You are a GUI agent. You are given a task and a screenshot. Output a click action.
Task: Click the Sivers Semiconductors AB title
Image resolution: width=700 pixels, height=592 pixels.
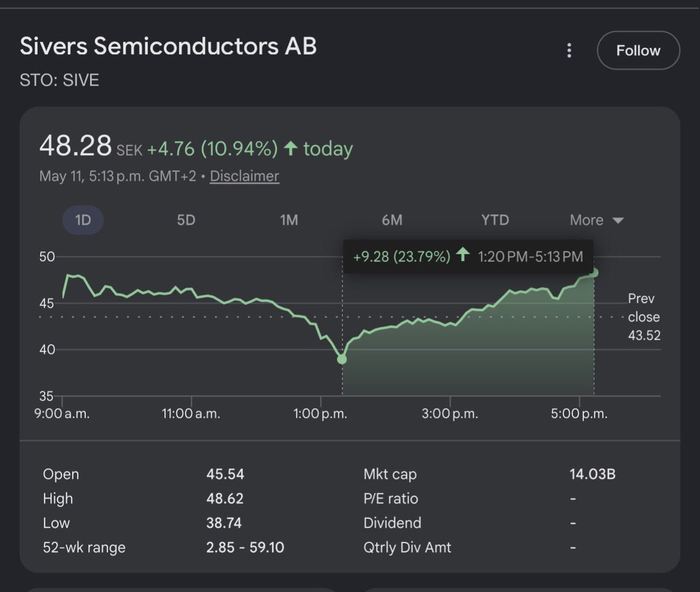[x=169, y=46]
